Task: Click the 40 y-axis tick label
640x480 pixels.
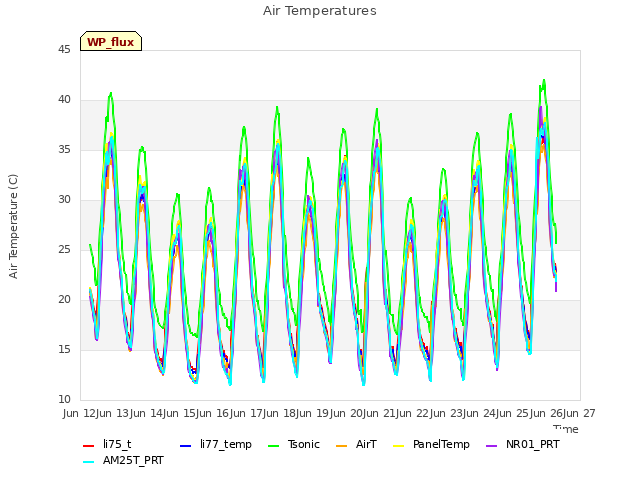Action: 64,100
